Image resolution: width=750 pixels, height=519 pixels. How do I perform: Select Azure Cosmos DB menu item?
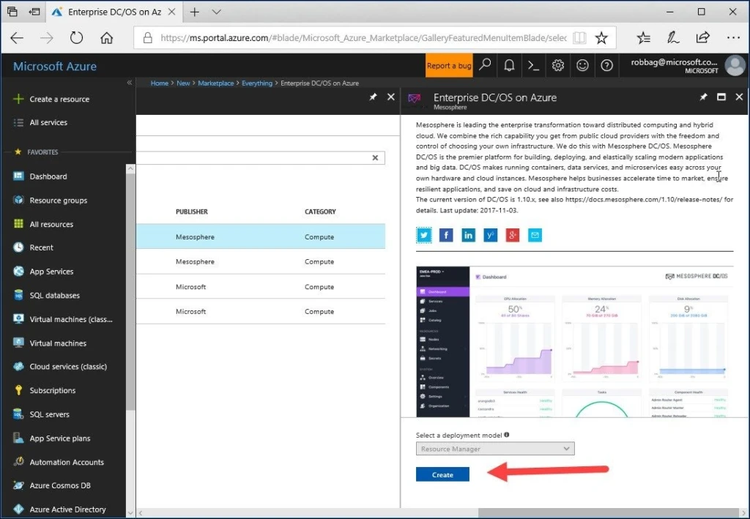pos(62,486)
